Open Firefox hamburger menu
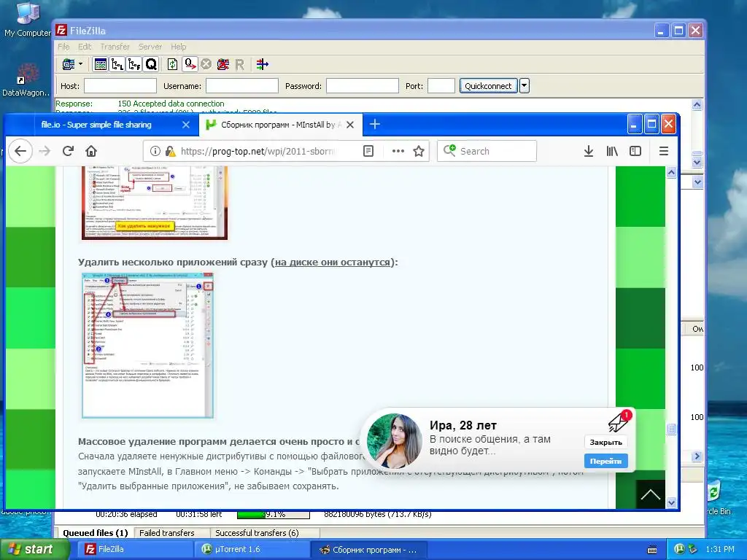 pyautogui.click(x=664, y=151)
